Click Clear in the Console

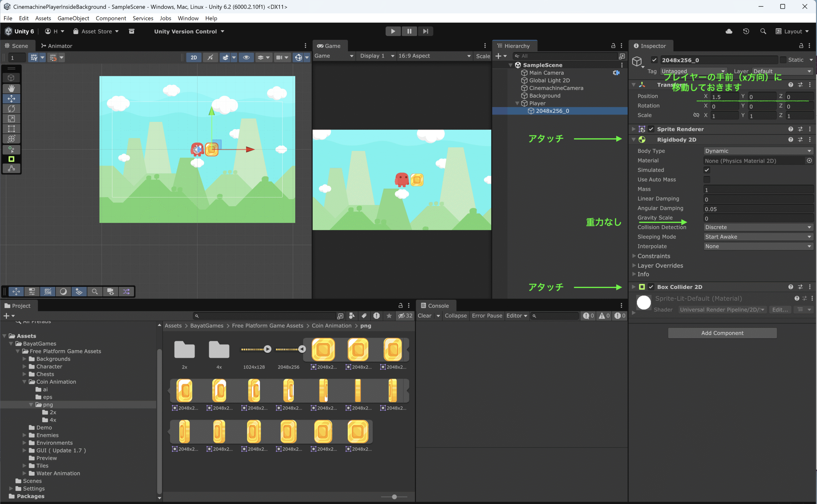click(424, 316)
